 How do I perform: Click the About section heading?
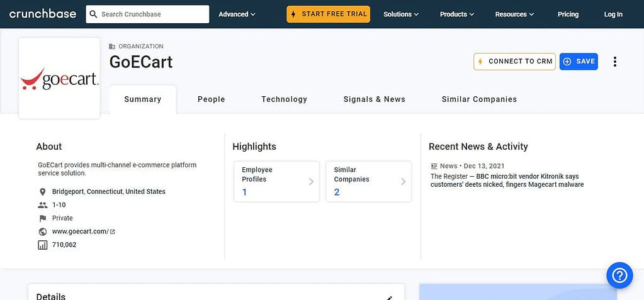[49, 147]
